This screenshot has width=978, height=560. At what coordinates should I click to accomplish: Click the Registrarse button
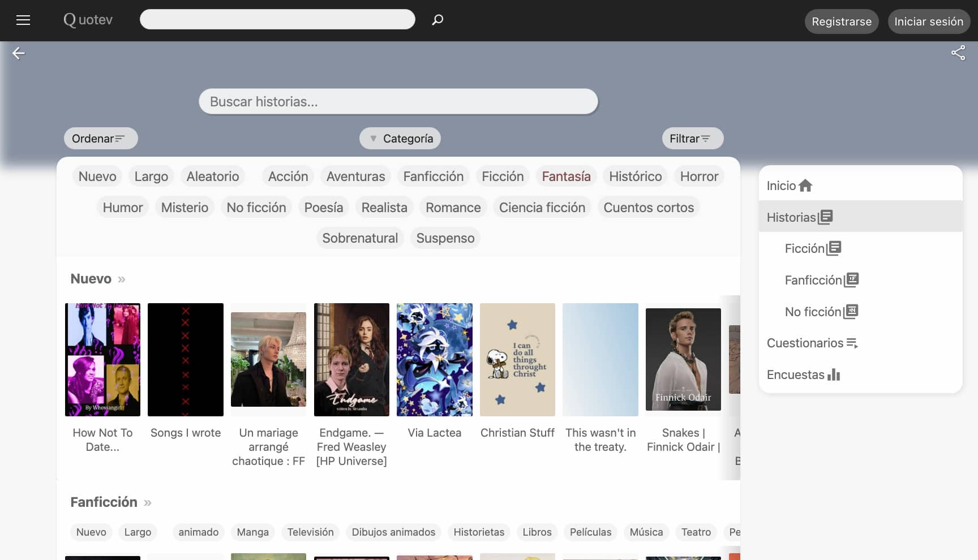(x=841, y=21)
